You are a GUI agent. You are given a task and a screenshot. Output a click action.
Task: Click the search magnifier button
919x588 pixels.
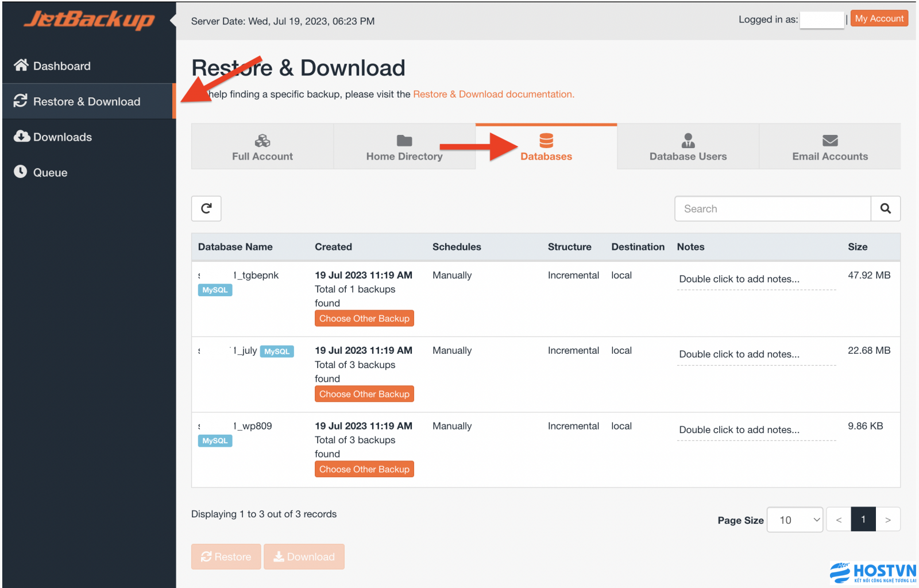coord(886,208)
